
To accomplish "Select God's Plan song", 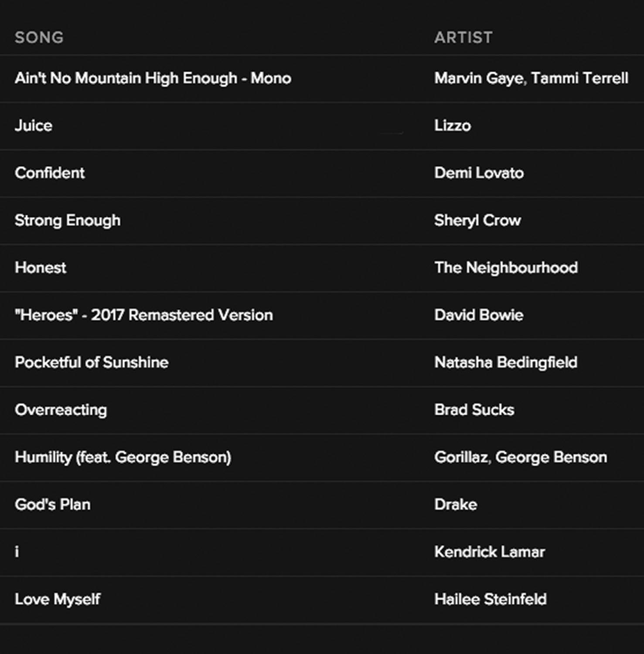I will tap(53, 505).
